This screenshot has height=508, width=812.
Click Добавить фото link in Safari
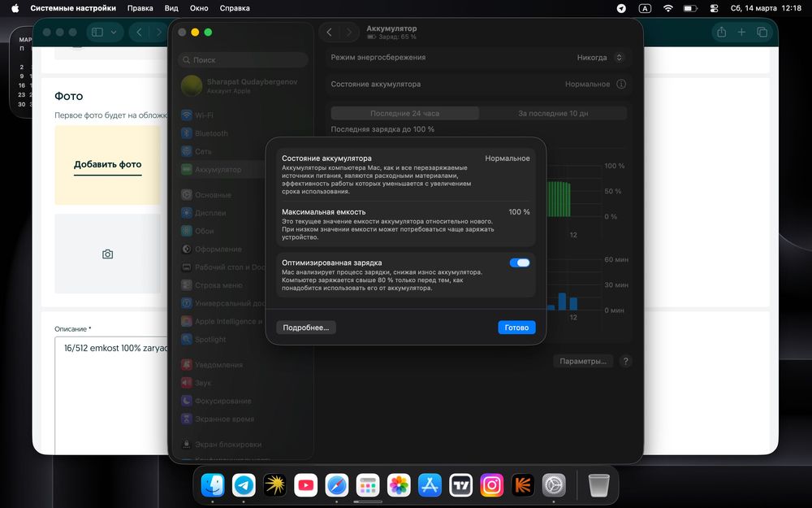(108, 164)
